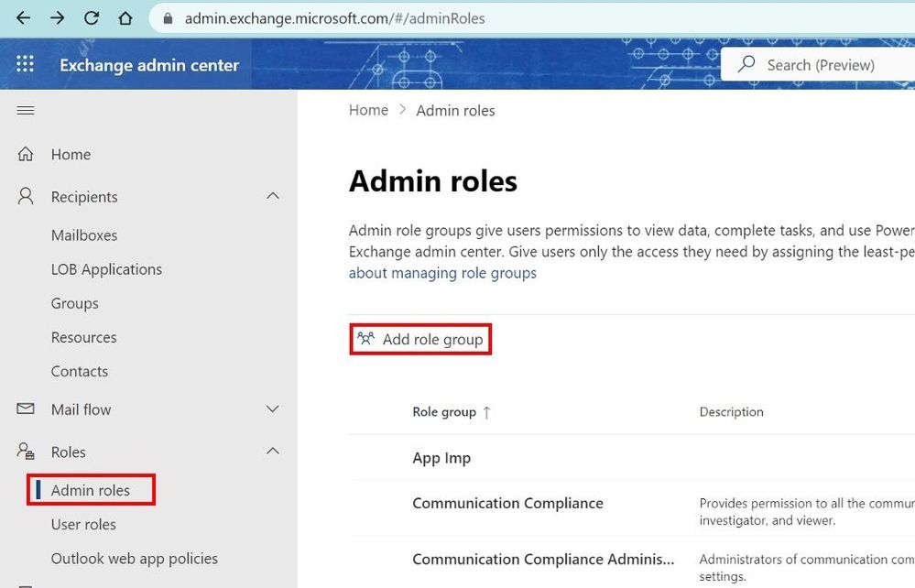This screenshot has height=588, width=915.
Task: Select Recipients in the left navigation
Action: coord(84,197)
